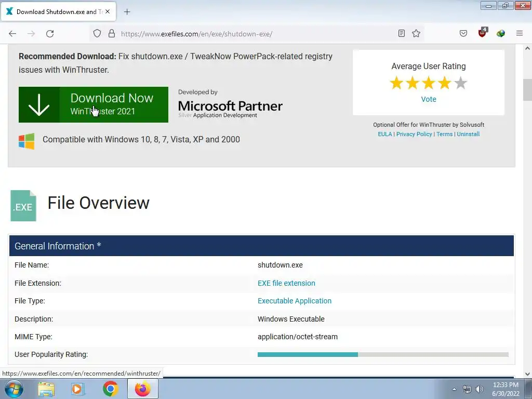This screenshot has width=532, height=399.
Task: Open EXE file extension link
Action: point(286,283)
